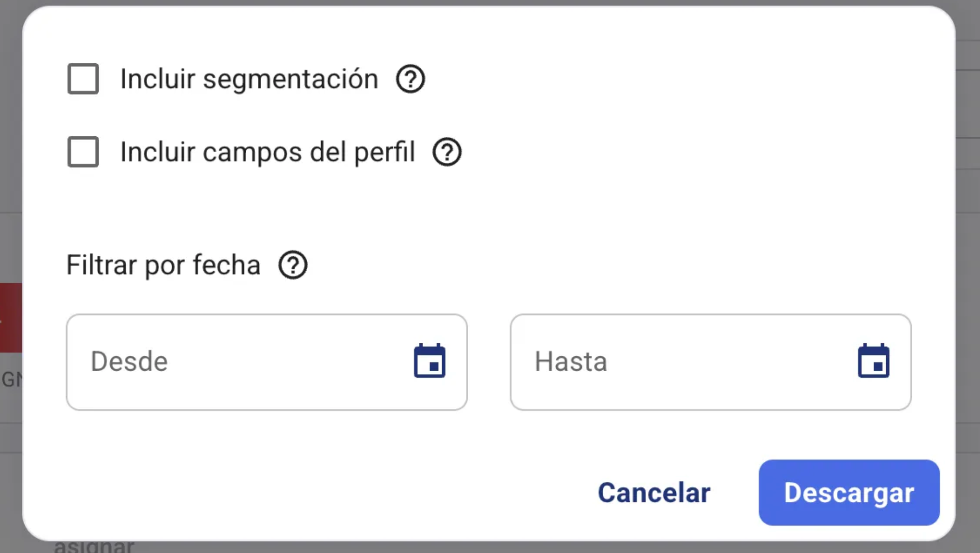980x553 pixels.
Task: Click the blue Descargar button
Action: (849, 493)
